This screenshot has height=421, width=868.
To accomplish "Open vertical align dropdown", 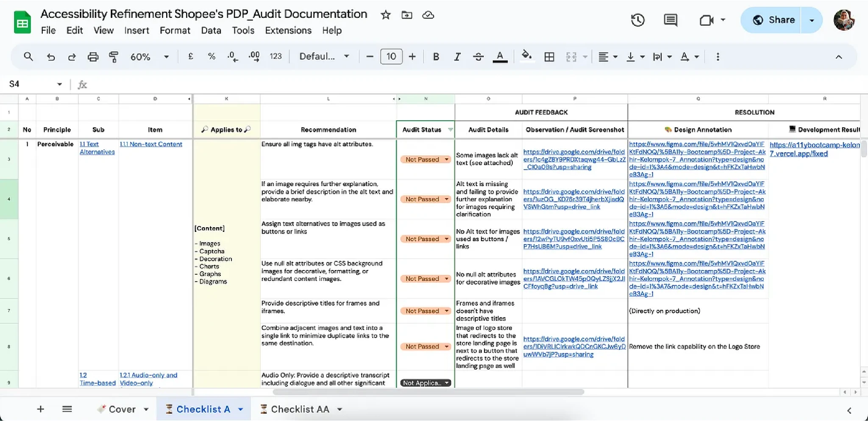I will (x=635, y=56).
